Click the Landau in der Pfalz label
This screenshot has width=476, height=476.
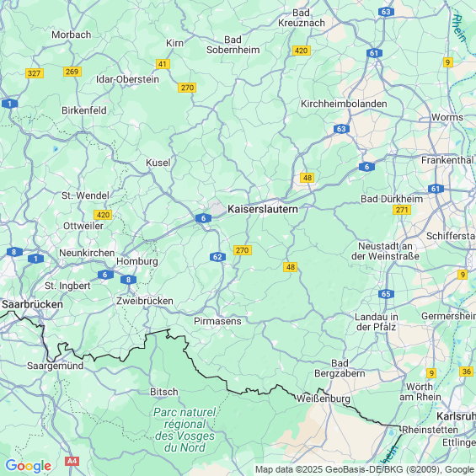(x=377, y=322)
